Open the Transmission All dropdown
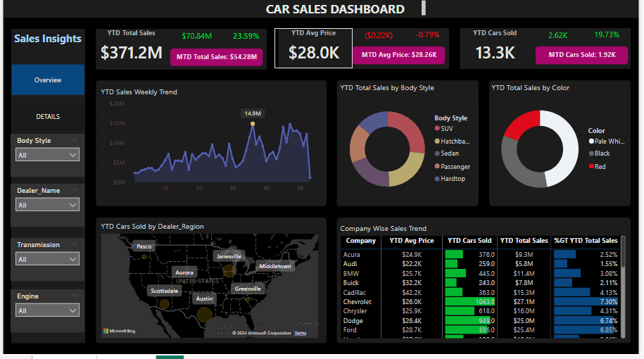The height and width of the screenshot is (359, 644). click(x=48, y=259)
